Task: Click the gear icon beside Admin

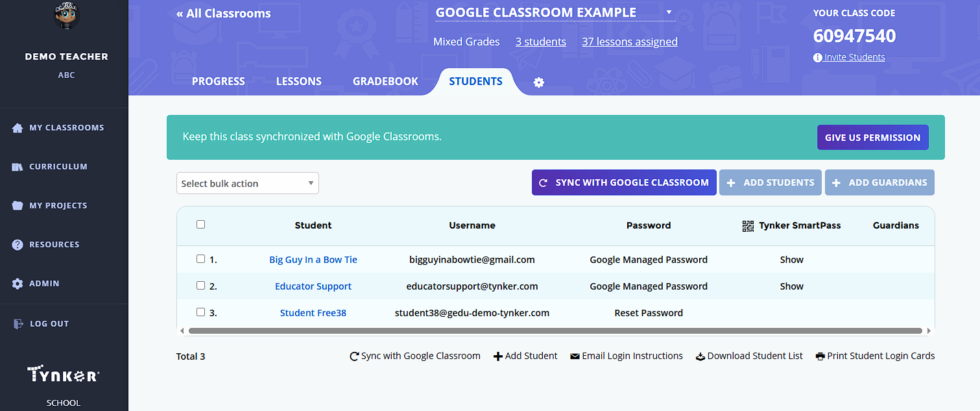Action: pyautogui.click(x=18, y=284)
